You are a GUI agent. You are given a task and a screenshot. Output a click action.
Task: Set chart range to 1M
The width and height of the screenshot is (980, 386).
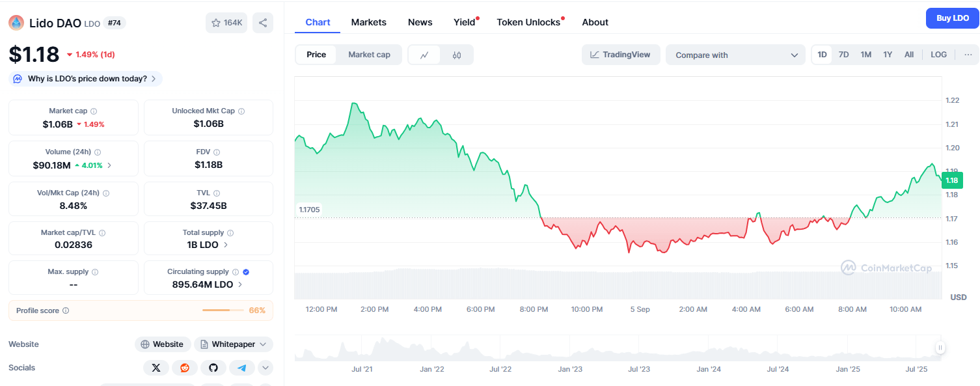click(865, 55)
